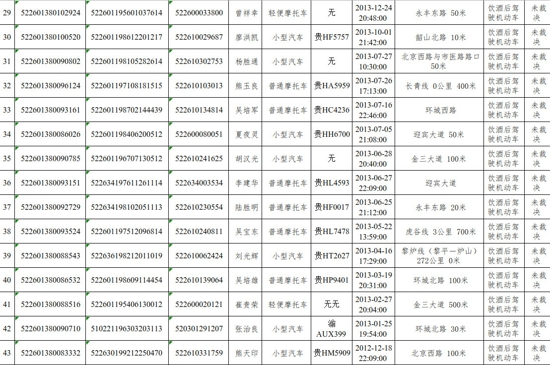Image resolution: width=550 pixels, height=365 pixels.
Task: Click the plate cell 贵HA5959
Action: click(331, 86)
